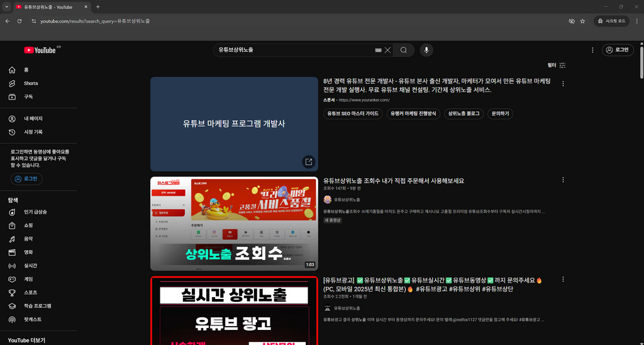The height and width of the screenshot is (345, 644).
Task: Click the 탐색 section heading
Action: point(13,200)
